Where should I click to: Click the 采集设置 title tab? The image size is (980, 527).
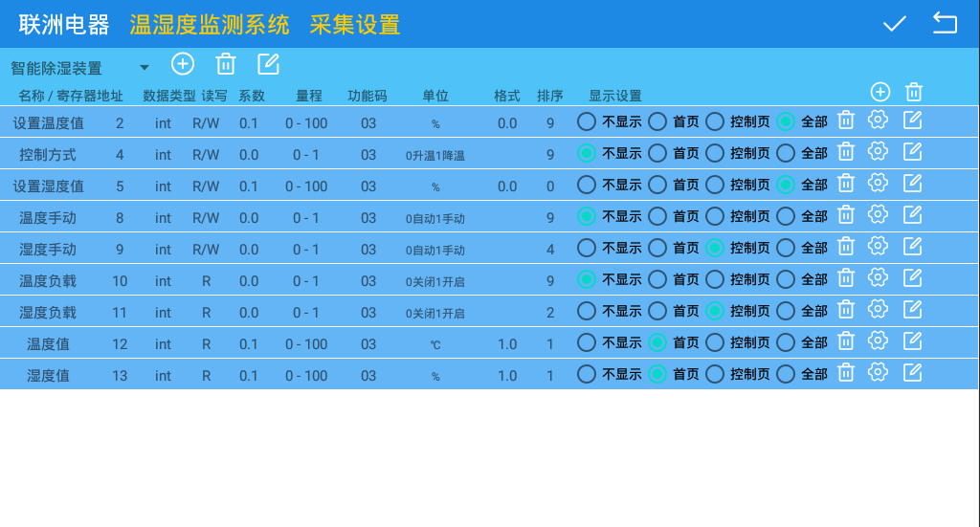point(354,25)
